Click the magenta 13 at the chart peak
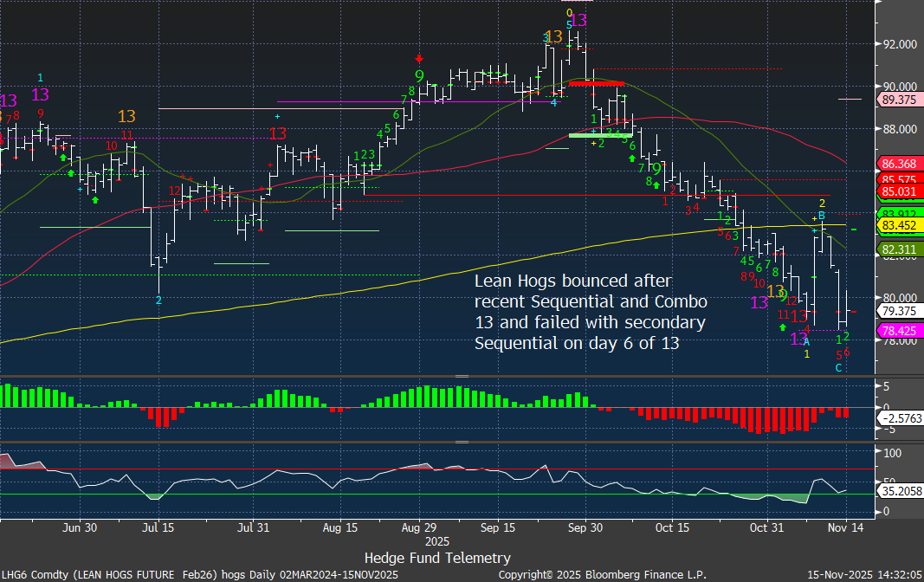This screenshot has width=924, height=582. click(578, 20)
